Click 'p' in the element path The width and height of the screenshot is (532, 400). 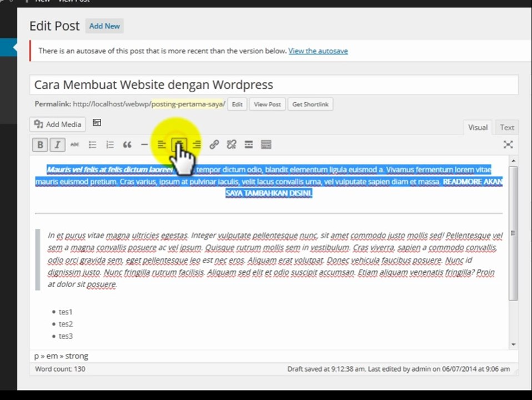click(x=36, y=357)
